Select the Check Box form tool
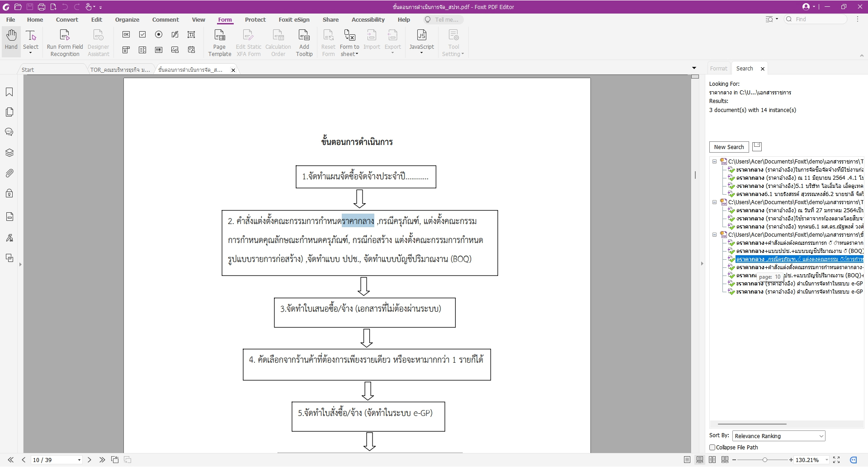 (x=142, y=34)
